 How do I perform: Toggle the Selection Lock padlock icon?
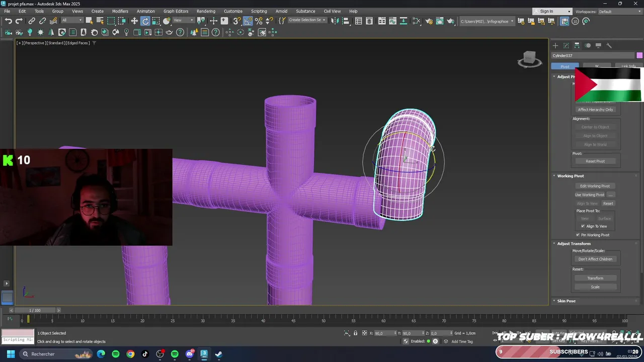coord(356,333)
